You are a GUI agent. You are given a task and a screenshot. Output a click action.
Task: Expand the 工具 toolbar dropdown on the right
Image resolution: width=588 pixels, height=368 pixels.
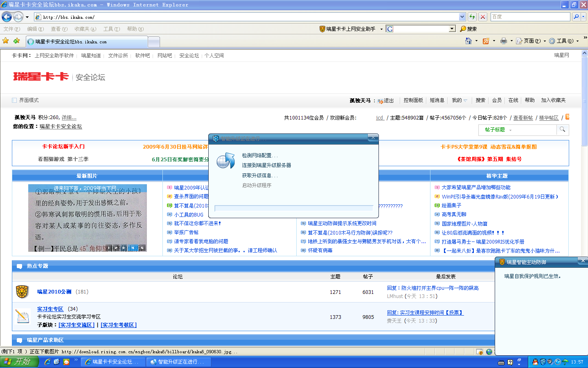pos(577,41)
